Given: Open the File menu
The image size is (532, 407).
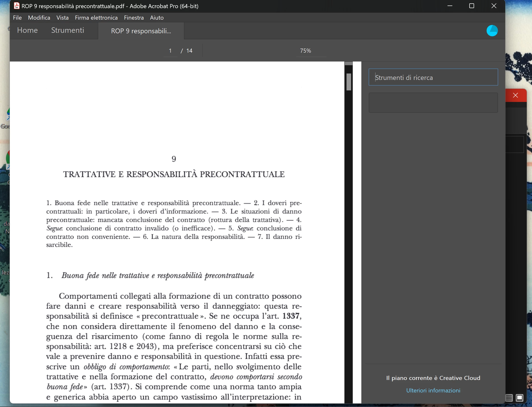Looking at the screenshot, I should coord(17,18).
